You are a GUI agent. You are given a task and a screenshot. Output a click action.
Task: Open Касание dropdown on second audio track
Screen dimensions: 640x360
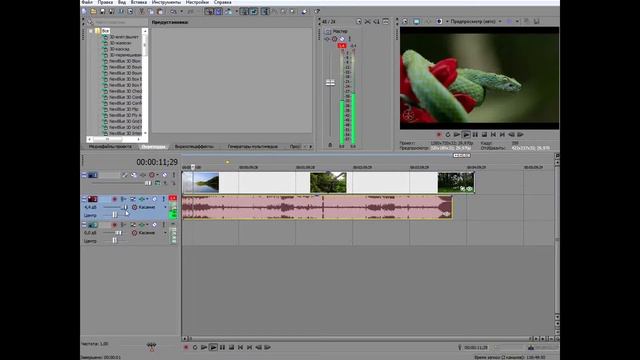[165, 233]
